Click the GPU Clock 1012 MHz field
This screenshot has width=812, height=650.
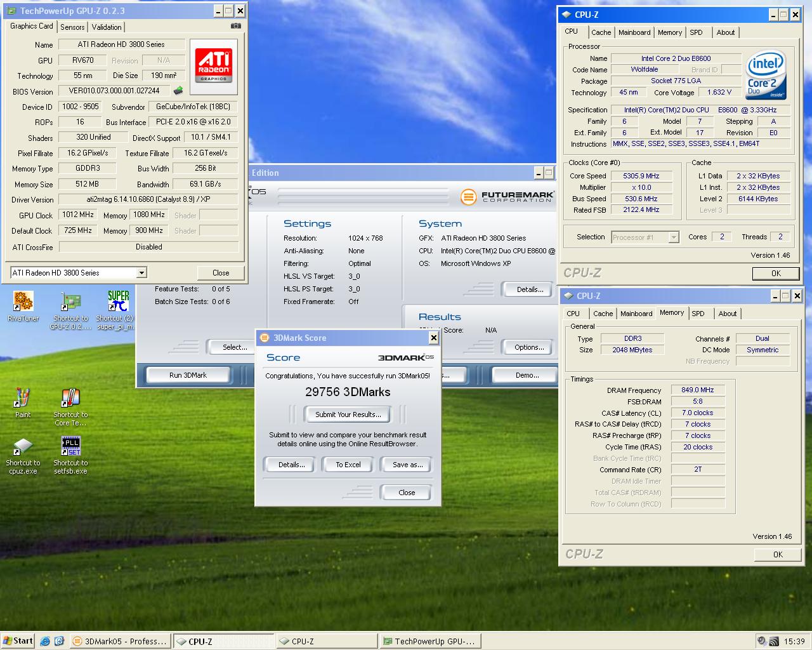(77, 215)
